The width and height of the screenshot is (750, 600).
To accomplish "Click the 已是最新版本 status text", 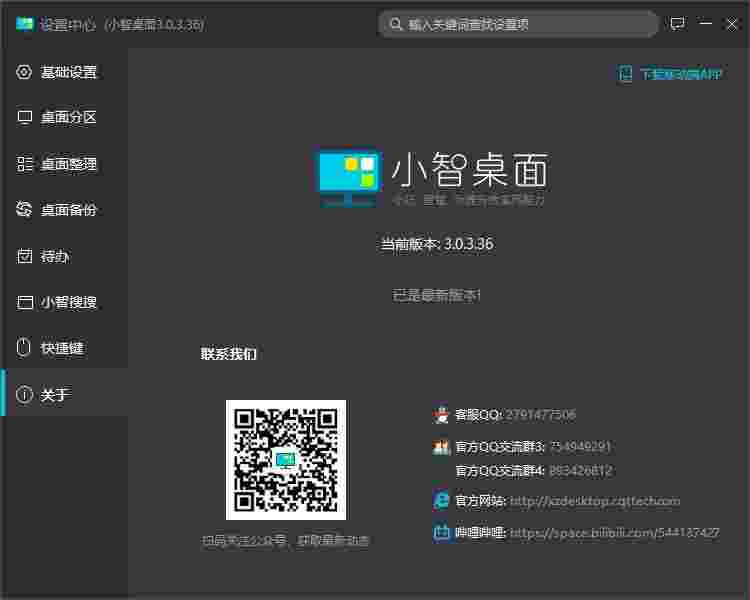I will pyautogui.click(x=436, y=295).
